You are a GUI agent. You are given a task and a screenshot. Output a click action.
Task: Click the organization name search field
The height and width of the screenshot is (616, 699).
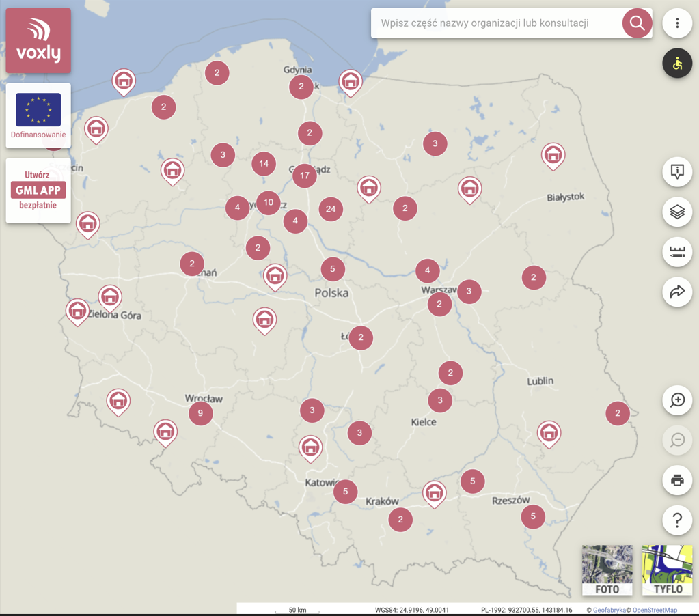495,23
